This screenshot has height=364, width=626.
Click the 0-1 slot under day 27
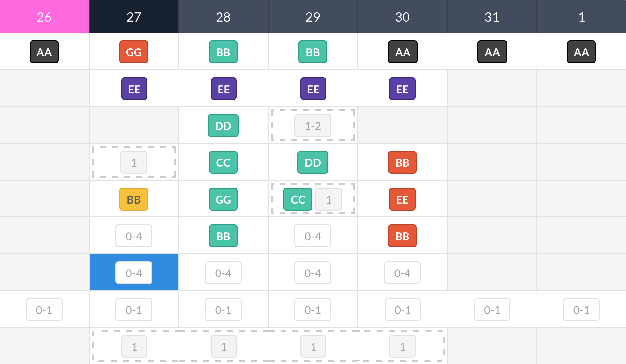click(x=134, y=310)
